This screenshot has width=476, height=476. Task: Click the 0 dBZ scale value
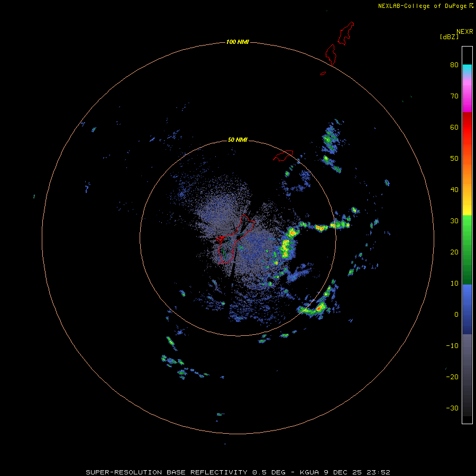pyautogui.click(x=456, y=315)
